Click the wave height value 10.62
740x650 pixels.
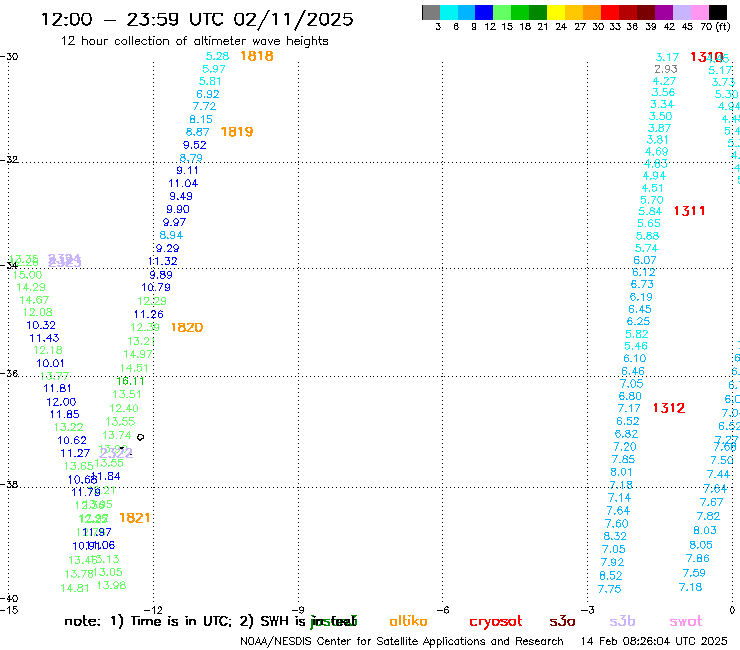(x=72, y=440)
